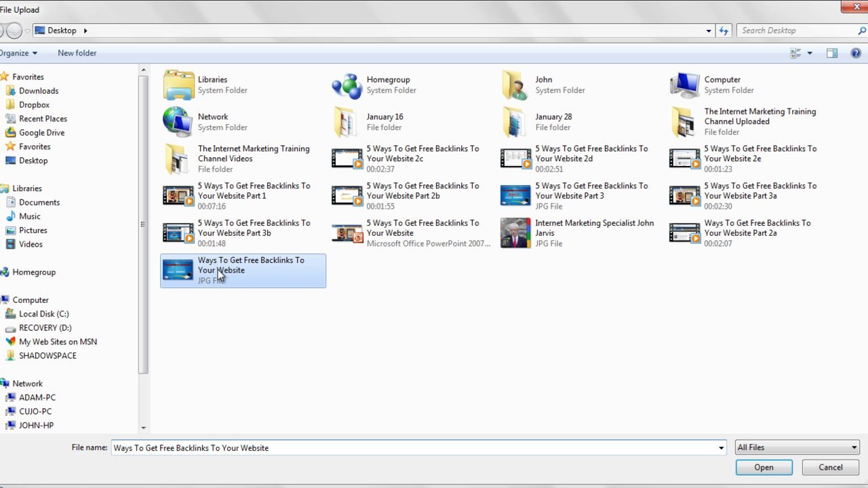The height and width of the screenshot is (488, 868).
Task: Open the view options dropdown arrow
Action: point(810,53)
